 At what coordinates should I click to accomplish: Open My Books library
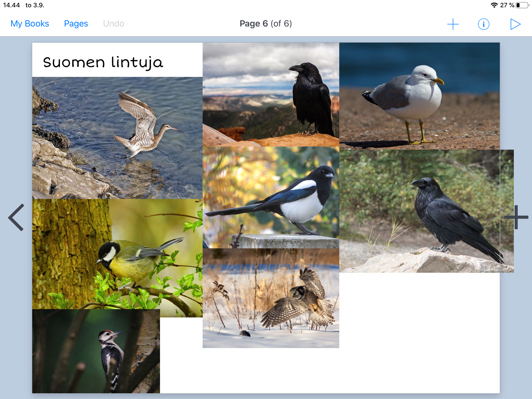tap(30, 24)
